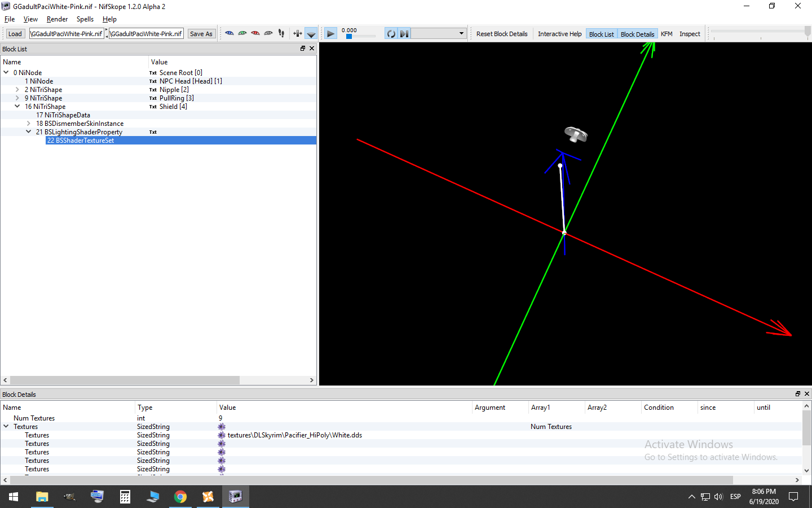Click the Txt icon beside Nipple [2]
812x508 pixels.
153,90
